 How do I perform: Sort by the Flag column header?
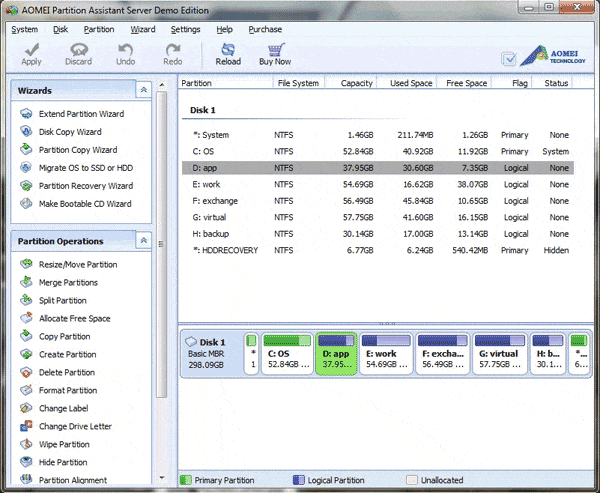512,83
